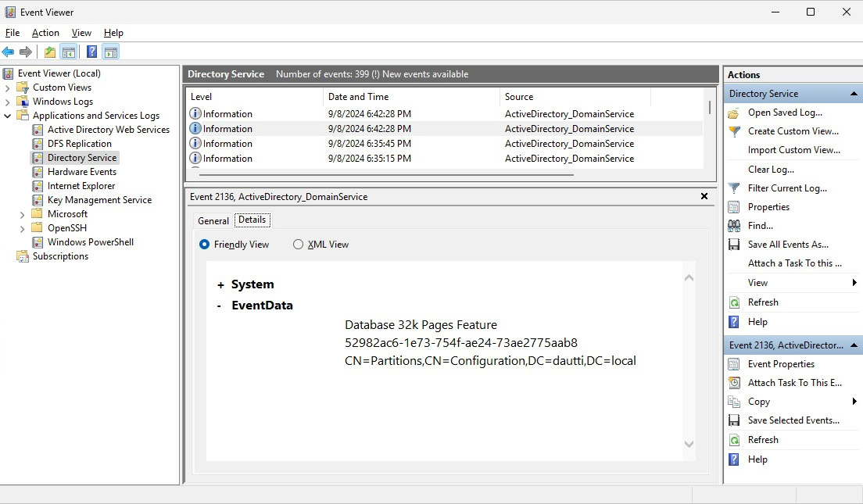
Task: Switch to the General tab
Action: (x=213, y=221)
